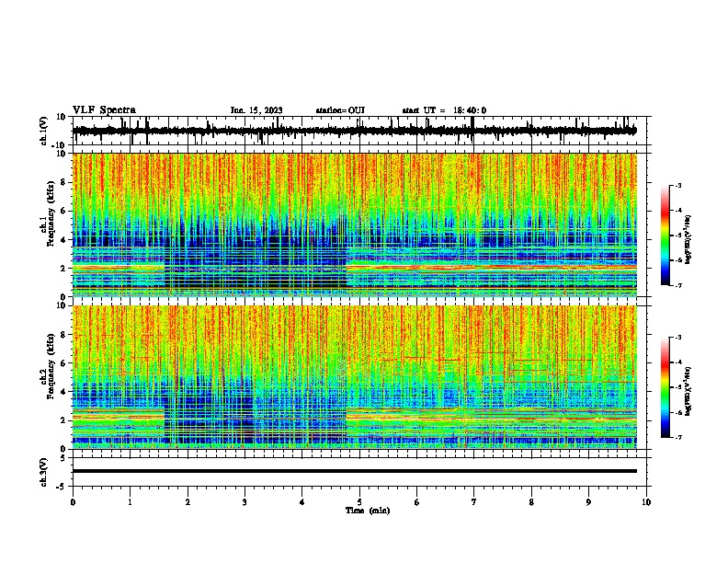Click the "ch.3(V)" axis label
The height and width of the screenshot is (563, 728).
click(43, 472)
